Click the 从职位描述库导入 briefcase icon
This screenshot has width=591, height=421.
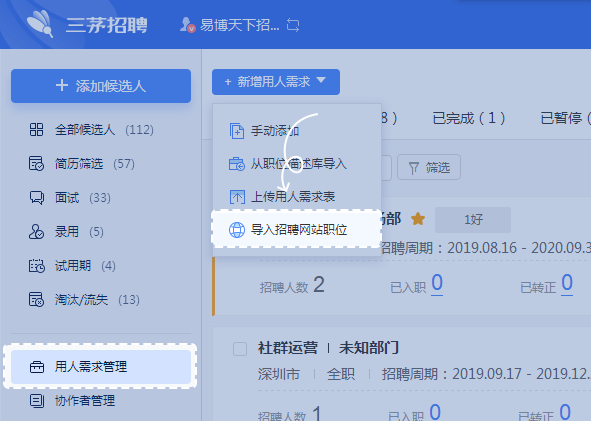(x=237, y=164)
